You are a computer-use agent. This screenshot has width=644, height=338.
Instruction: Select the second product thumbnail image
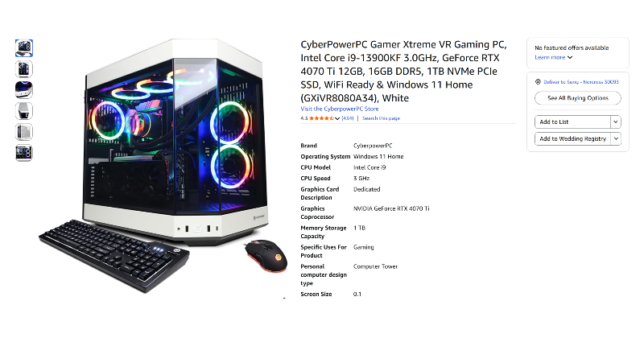coord(24,69)
